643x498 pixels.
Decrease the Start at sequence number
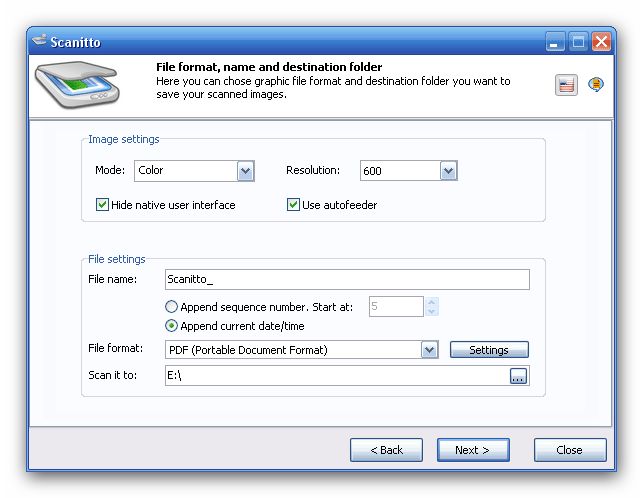click(431, 311)
